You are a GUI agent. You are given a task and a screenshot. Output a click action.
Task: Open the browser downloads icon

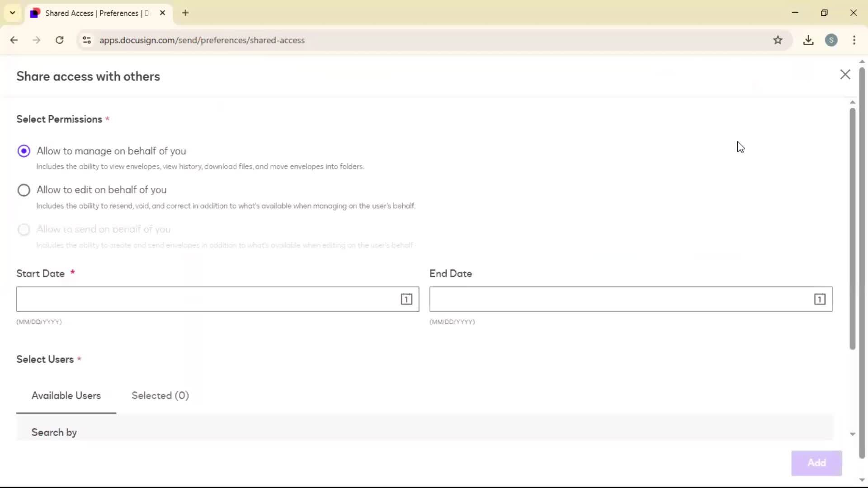coord(808,40)
